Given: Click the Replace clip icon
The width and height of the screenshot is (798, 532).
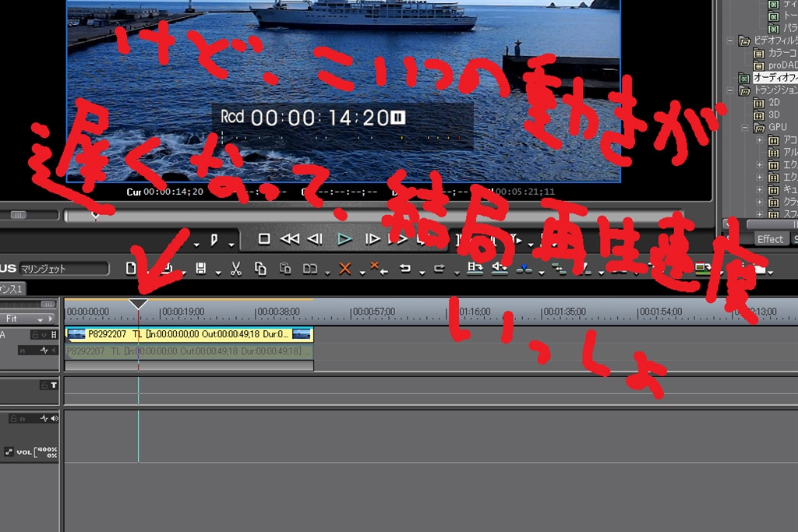Looking at the screenshot, I should tap(310, 269).
